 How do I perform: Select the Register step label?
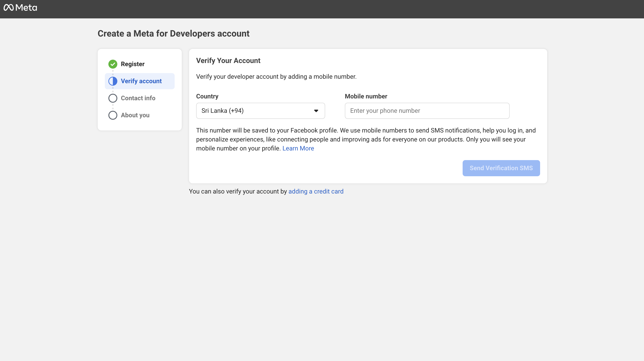[x=133, y=64]
